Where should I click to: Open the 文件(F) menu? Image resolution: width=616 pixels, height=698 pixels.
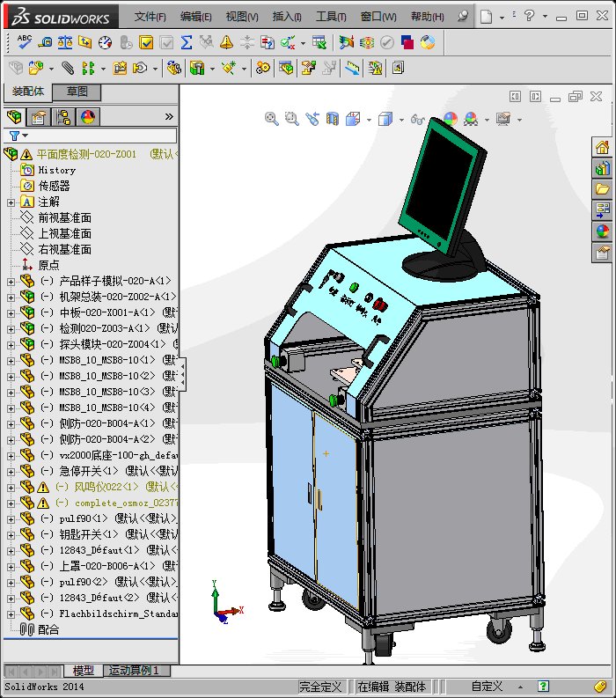tap(150, 17)
